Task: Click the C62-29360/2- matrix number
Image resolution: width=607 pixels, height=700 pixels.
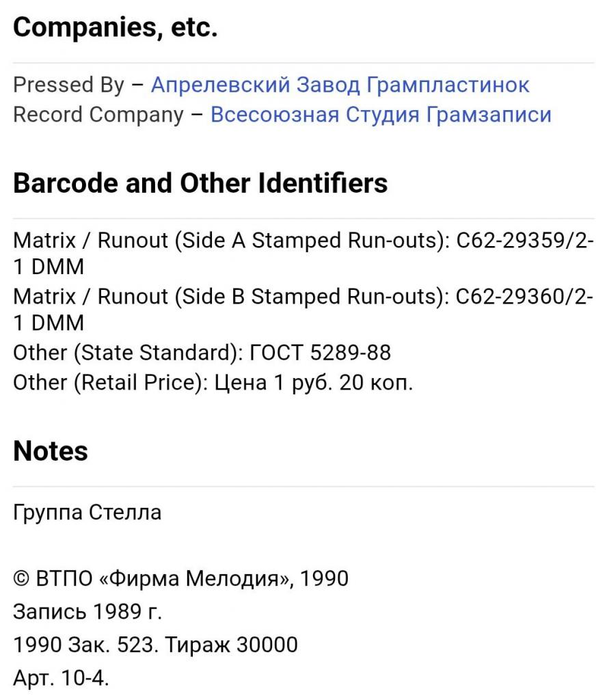Action: tap(524, 297)
